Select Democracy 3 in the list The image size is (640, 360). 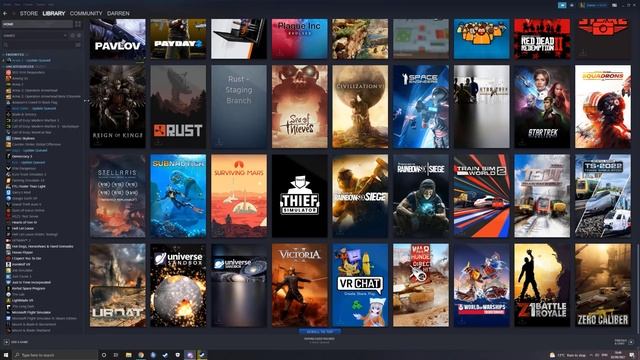point(22,156)
